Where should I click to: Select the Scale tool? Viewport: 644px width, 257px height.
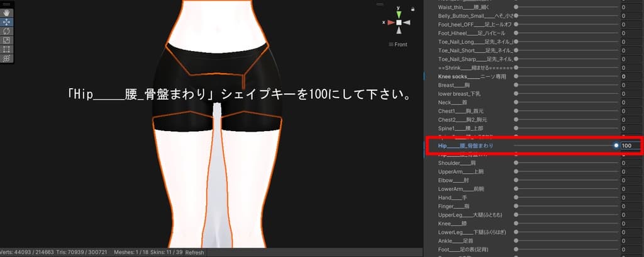pyautogui.click(x=6, y=40)
